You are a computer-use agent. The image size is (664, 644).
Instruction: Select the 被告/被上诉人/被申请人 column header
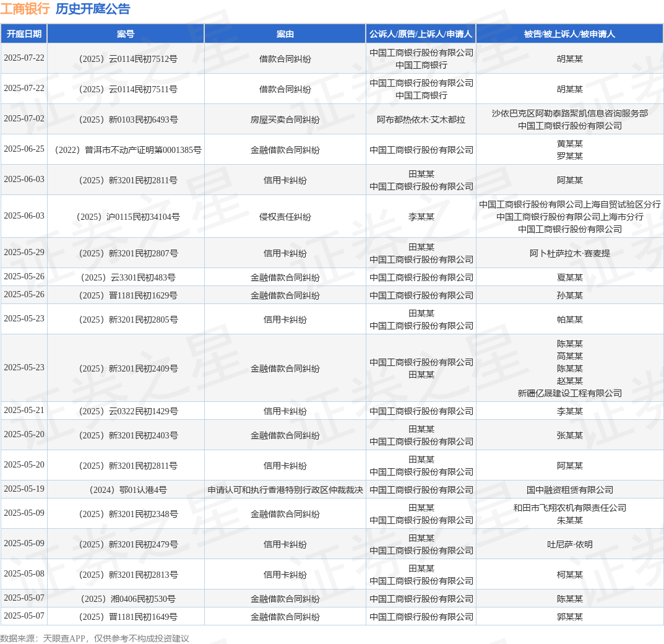click(569, 34)
